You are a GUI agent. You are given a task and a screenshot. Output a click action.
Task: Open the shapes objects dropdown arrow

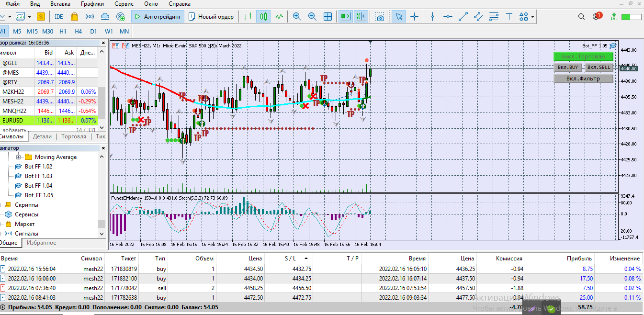(533, 17)
